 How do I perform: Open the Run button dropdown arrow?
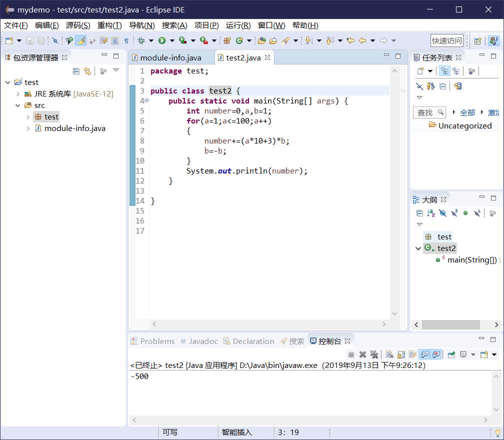[172, 40]
